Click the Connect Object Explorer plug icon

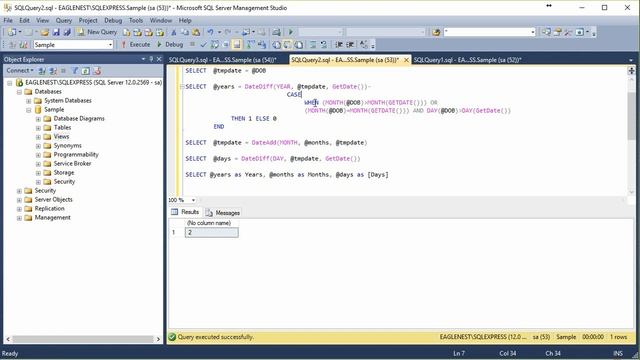coord(42,71)
